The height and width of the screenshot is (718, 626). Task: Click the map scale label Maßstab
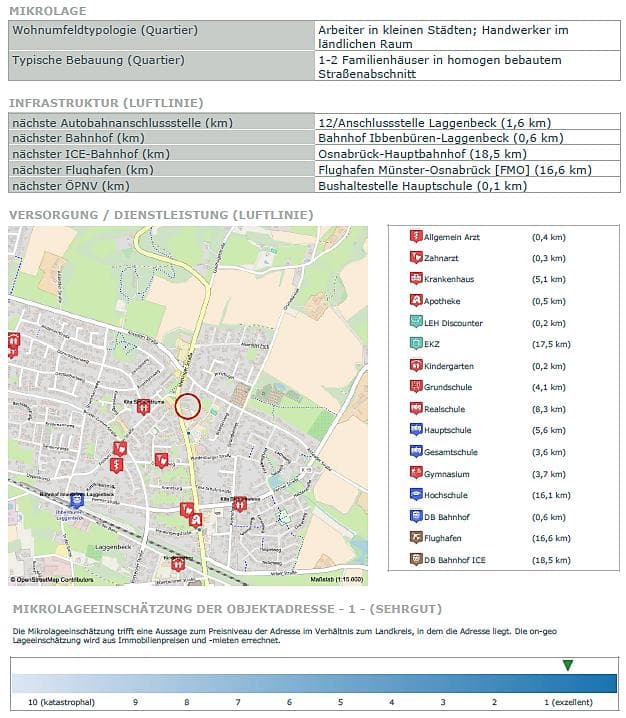[x=337, y=579]
